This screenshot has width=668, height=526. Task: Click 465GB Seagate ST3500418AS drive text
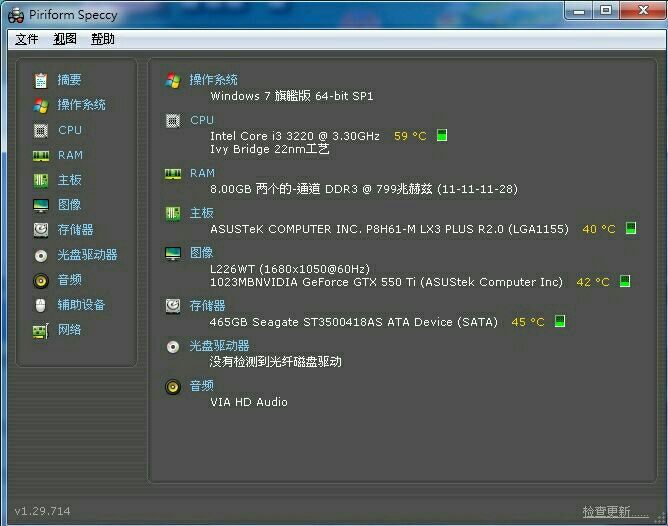pyautogui.click(x=354, y=322)
